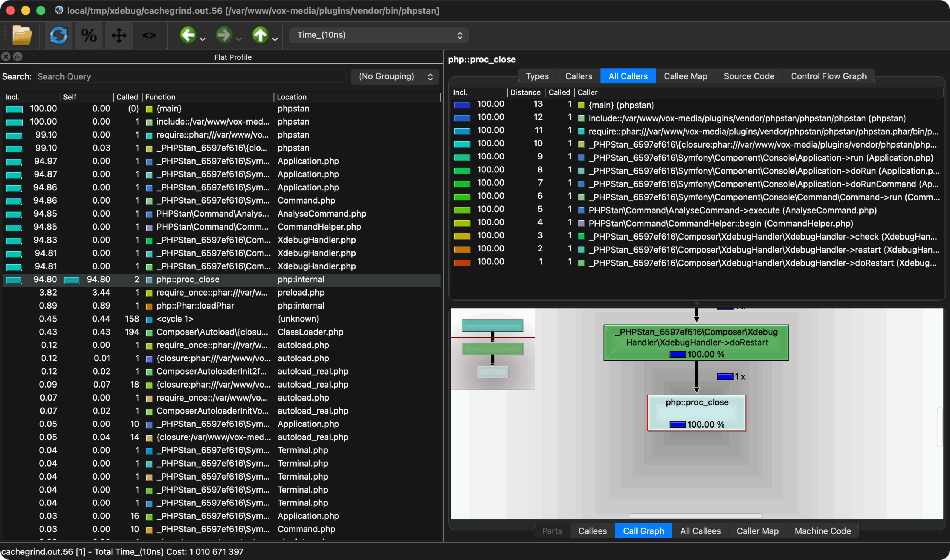Open the Time_(10ns) event type dropdown
This screenshot has width=950, height=560.
(379, 35)
